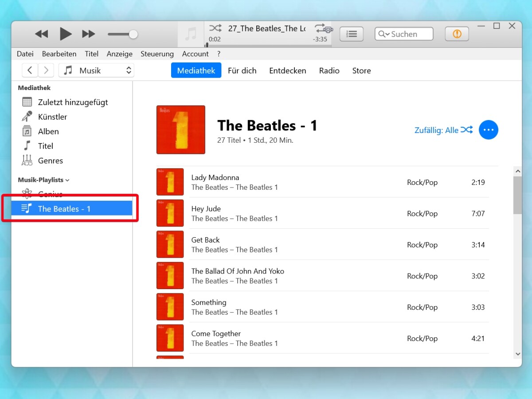Click The Ballad Of John And Yoko thumbnail
532x399 pixels.
click(x=170, y=276)
